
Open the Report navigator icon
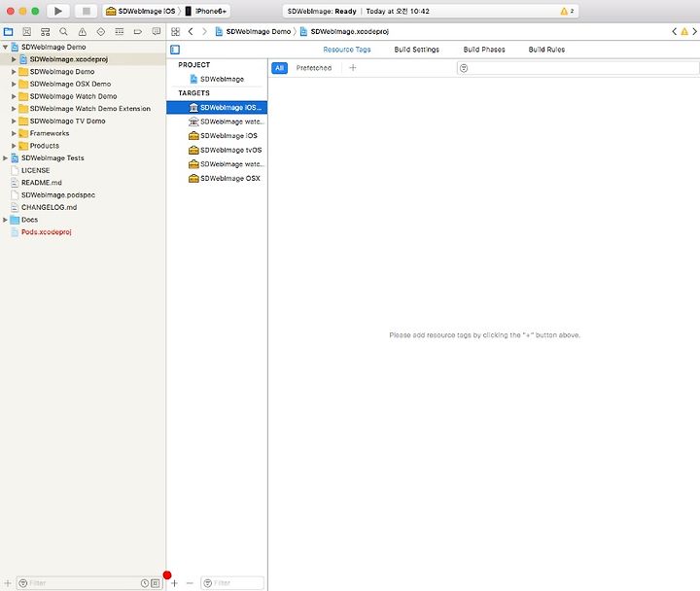click(156, 32)
